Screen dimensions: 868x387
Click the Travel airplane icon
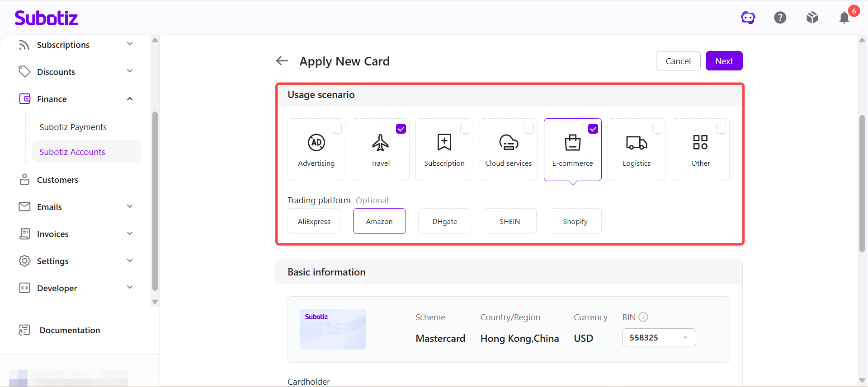pyautogui.click(x=380, y=143)
